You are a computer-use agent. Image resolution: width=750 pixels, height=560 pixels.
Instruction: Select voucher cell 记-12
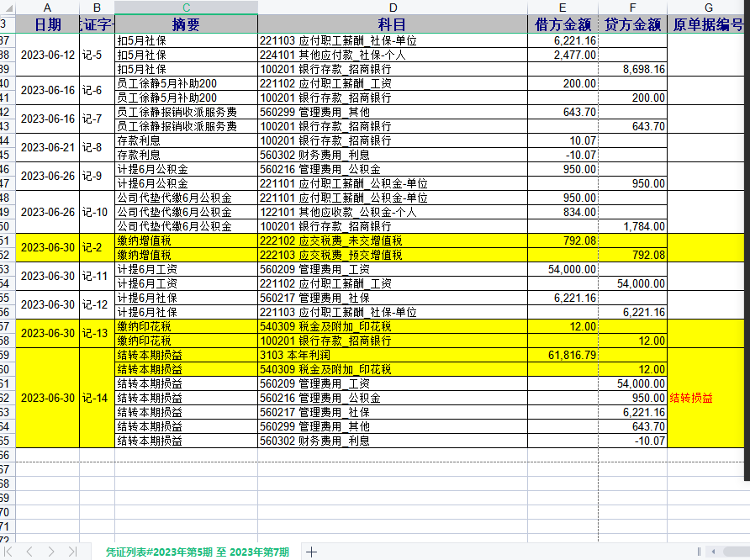point(97,305)
